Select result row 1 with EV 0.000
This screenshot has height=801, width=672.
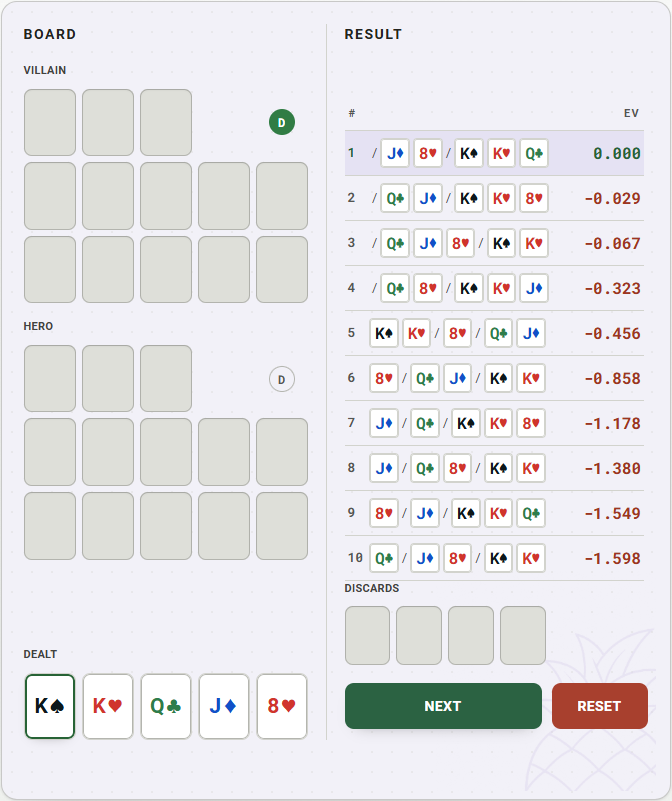tap(494, 153)
